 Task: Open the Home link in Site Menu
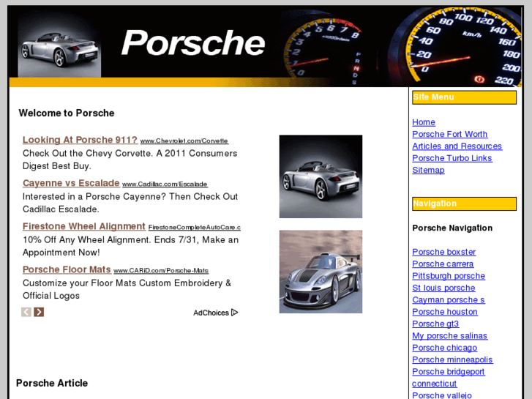tap(424, 122)
